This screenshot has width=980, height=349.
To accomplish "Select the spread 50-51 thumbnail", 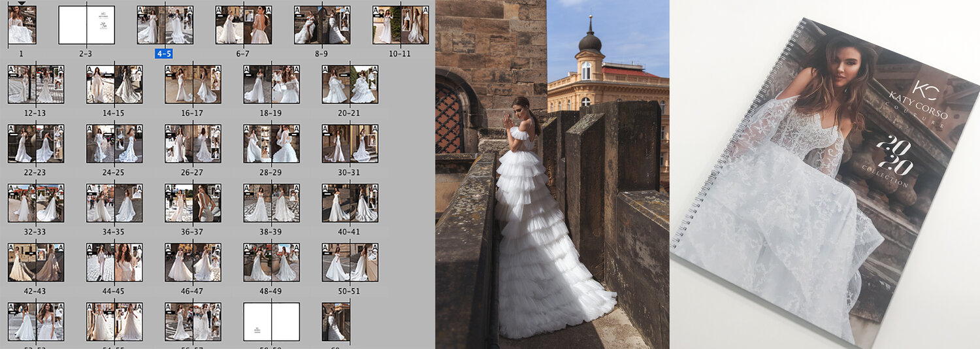I will coord(350,262).
